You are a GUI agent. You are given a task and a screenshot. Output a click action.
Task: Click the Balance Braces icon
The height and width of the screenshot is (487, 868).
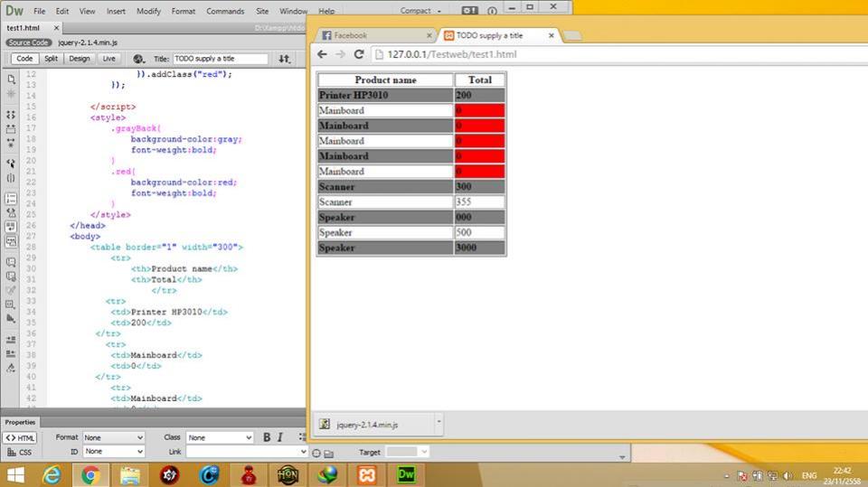[x=11, y=178]
